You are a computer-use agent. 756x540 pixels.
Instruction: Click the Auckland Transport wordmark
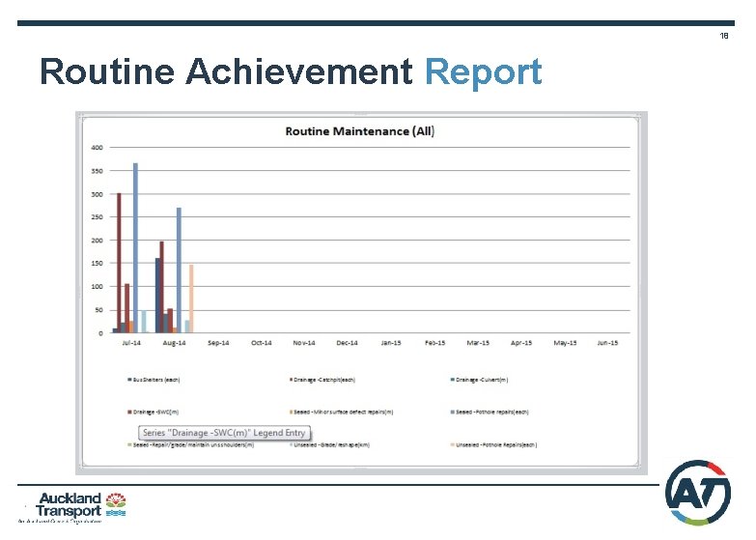[x=69, y=505]
